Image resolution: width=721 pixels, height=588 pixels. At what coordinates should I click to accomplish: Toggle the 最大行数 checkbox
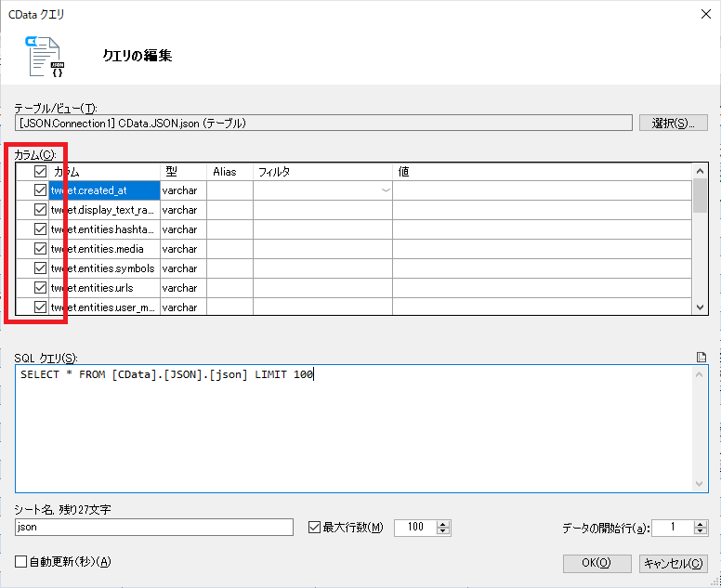tap(314, 527)
